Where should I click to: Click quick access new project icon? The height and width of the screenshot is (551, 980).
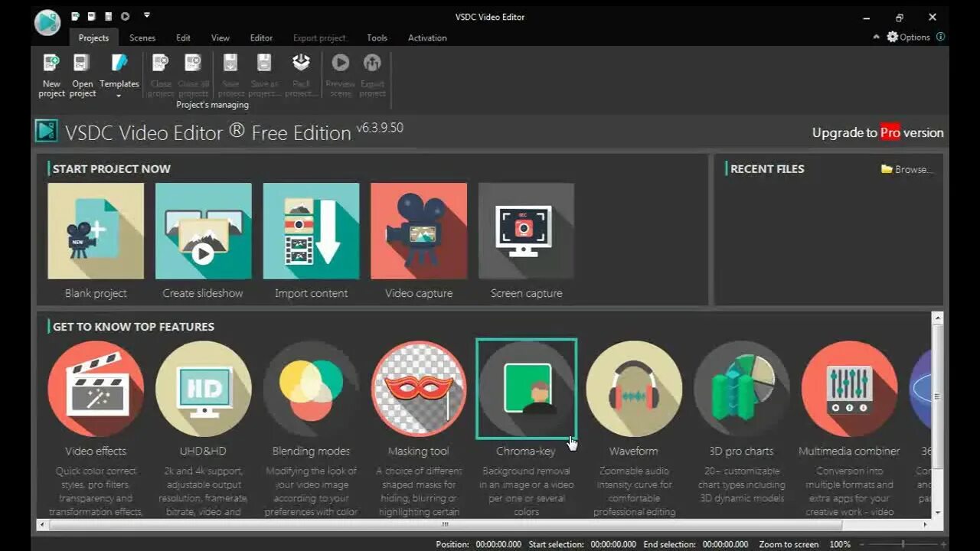(x=75, y=16)
